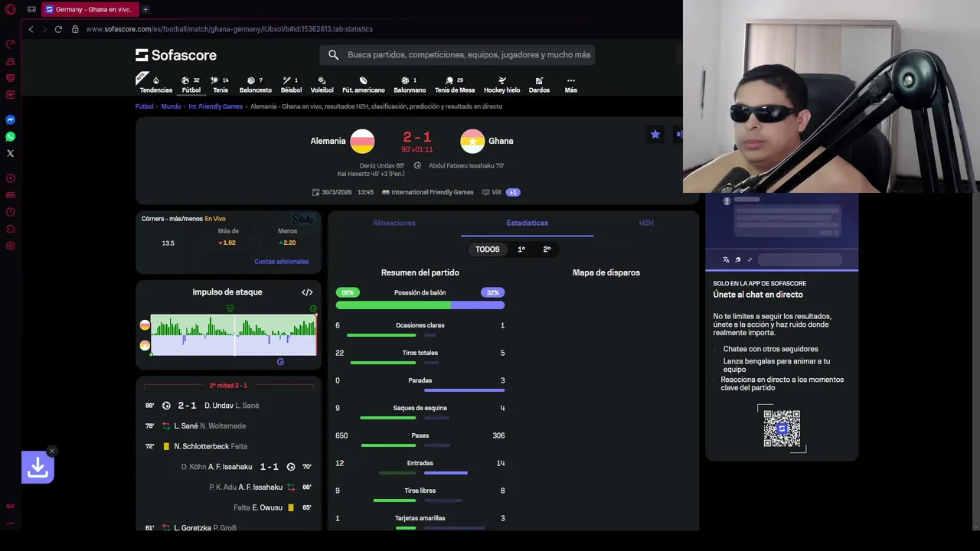
Task: Click E. Owusu yellow card event
Action: (x=228, y=507)
